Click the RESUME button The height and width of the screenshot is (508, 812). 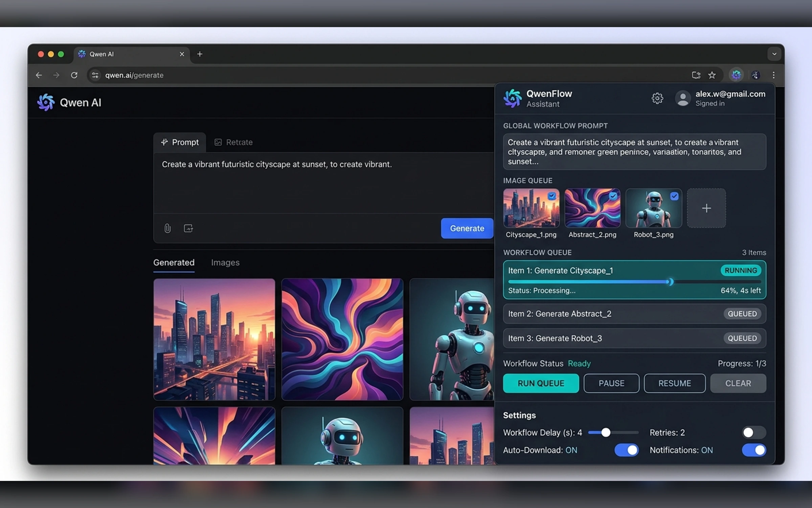coord(675,383)
